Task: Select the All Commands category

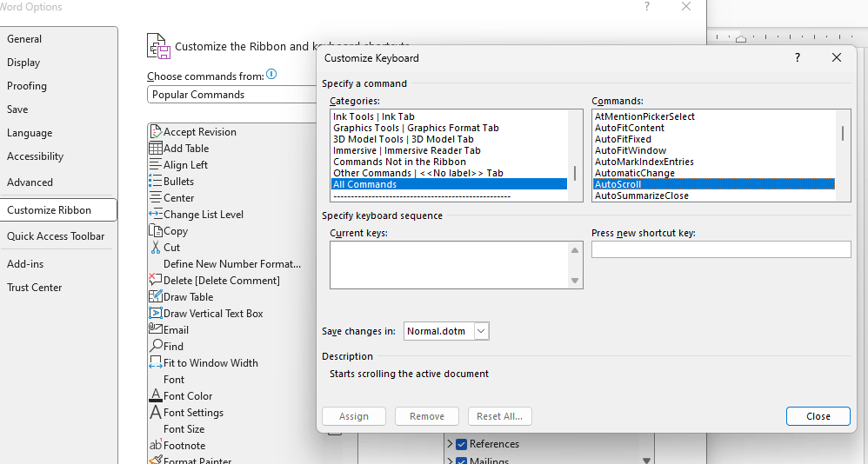Action: [x=449, y=184]
